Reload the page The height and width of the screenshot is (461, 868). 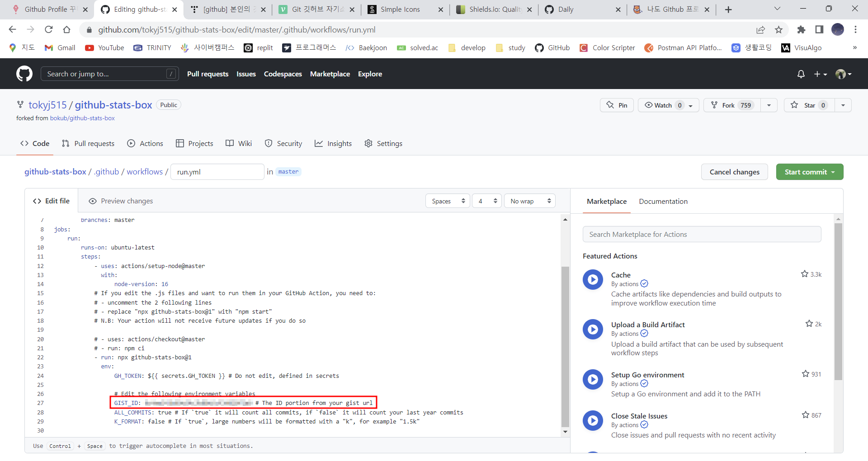point(48,29)
